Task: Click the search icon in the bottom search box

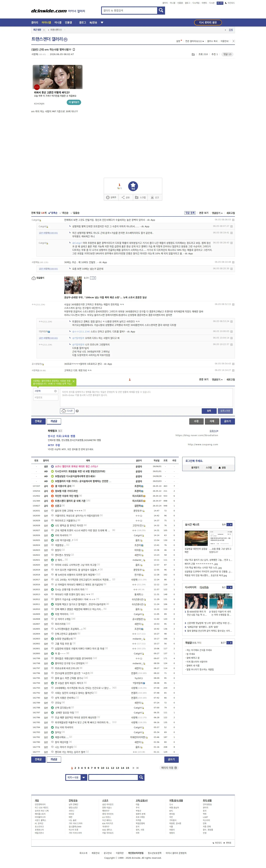Action: pos(141,777)
